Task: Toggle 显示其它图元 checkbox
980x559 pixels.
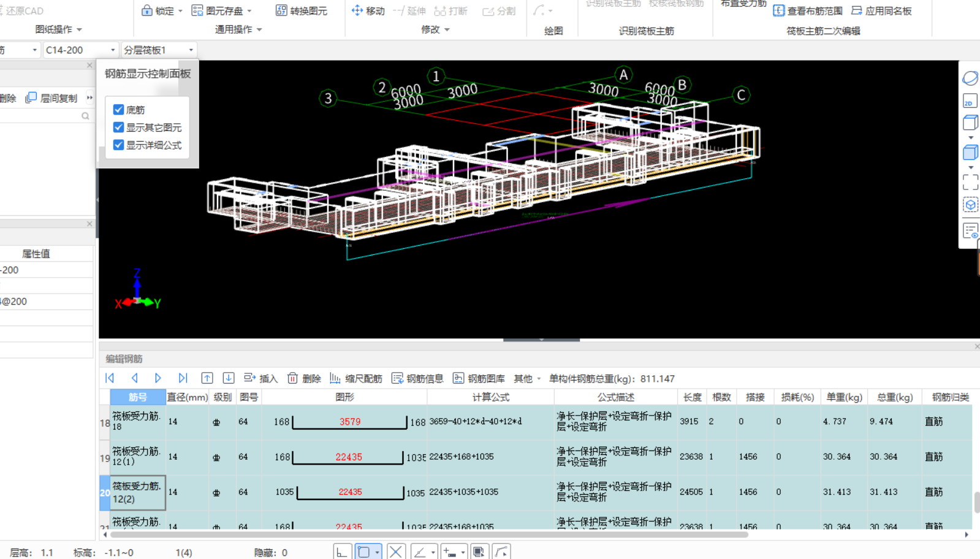Action: coord(119,127)
